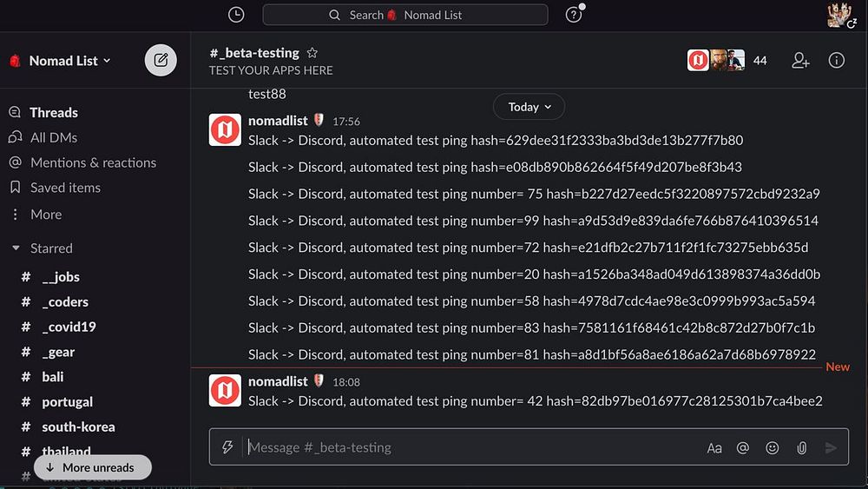Click the Search Nomad List field

tap(405, 15)
